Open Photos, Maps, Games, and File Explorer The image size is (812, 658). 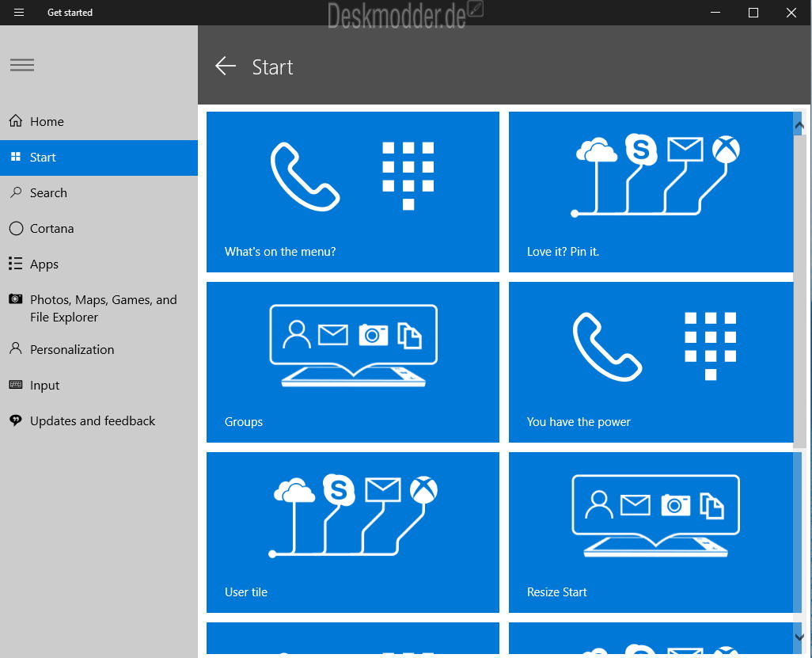pyautogui.click(x=99, y=308)
